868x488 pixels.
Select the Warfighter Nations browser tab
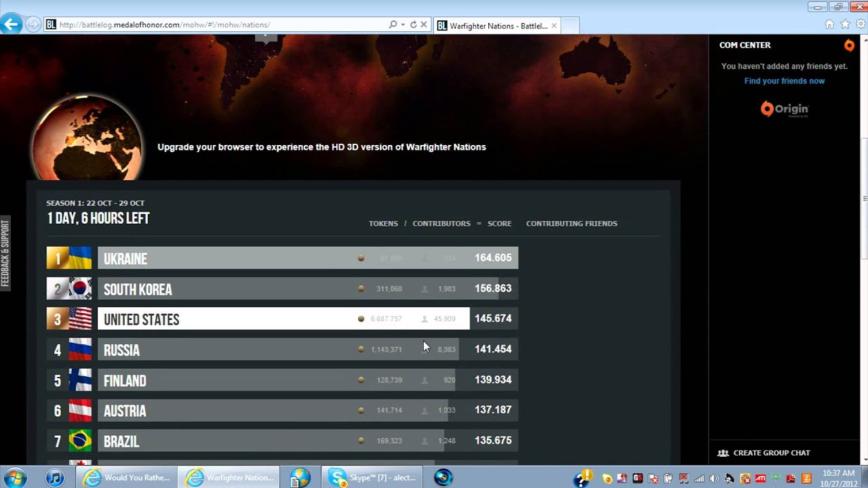496,26
